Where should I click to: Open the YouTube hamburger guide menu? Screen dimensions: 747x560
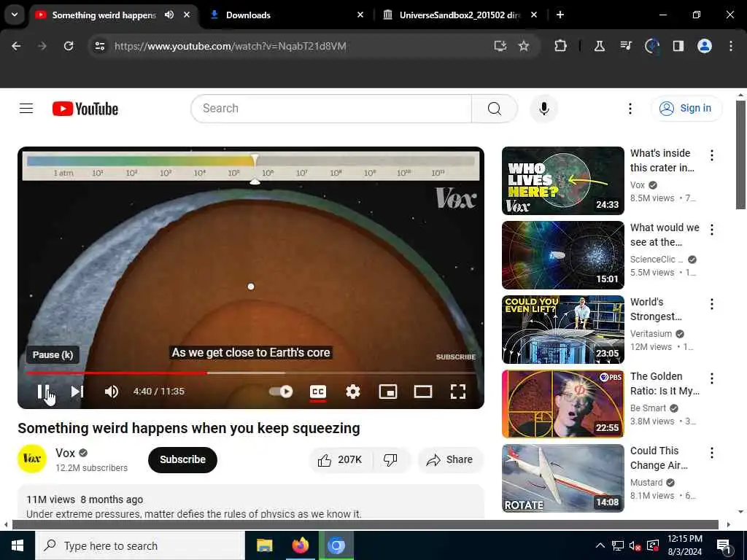click(26, 109)
